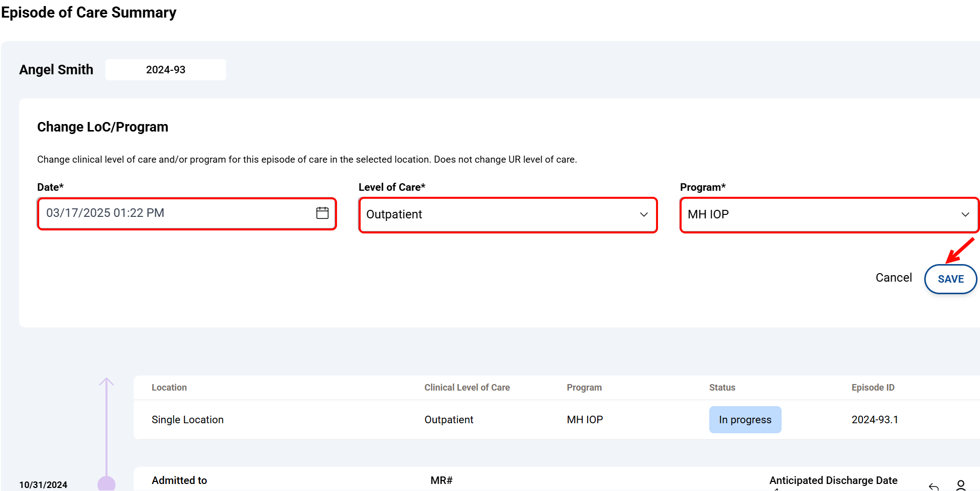Click the 2024-93 episode number field
The width and height of the screenshot is (980, 491).
pyautogui.click(x=165, y=70)
